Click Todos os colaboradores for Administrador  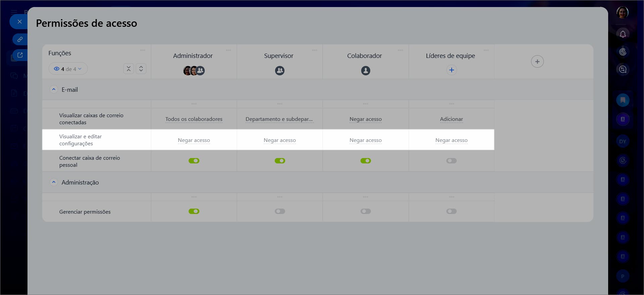194,119
